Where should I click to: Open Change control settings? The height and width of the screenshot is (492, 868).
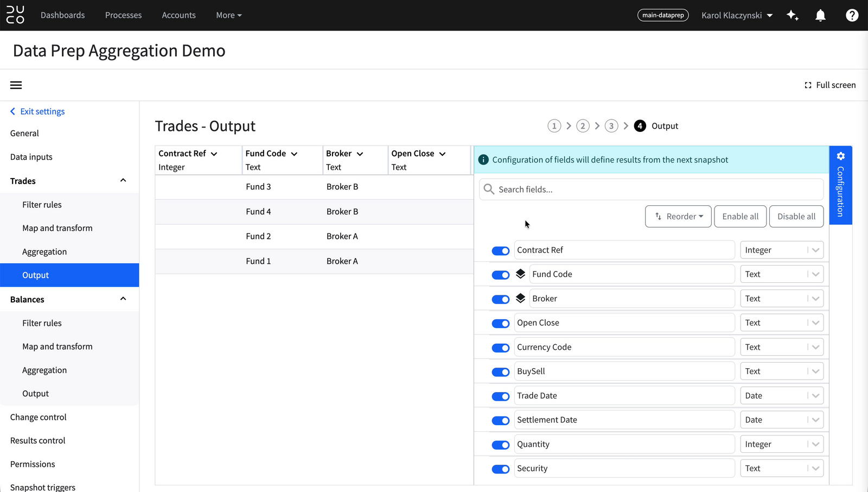coord(39,417)
